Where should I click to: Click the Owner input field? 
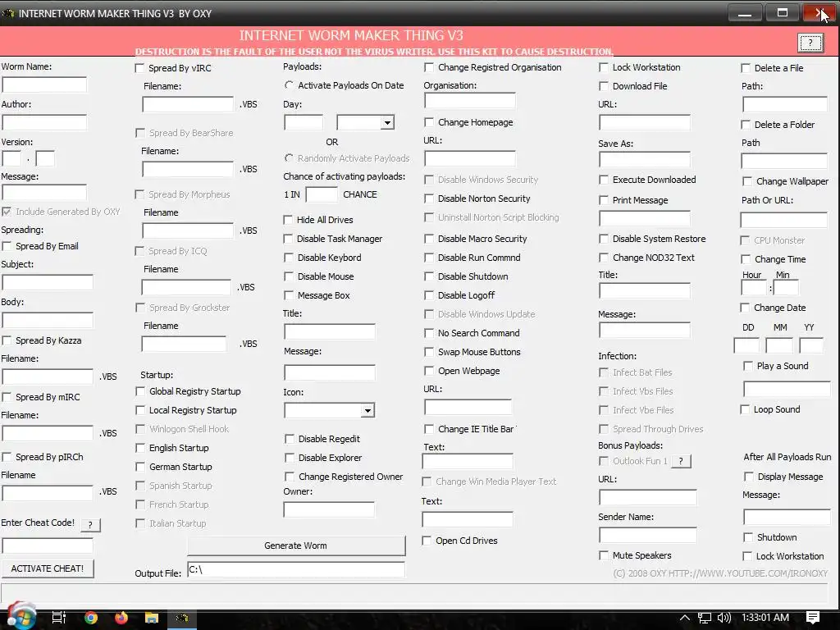(x=329, y=509)
